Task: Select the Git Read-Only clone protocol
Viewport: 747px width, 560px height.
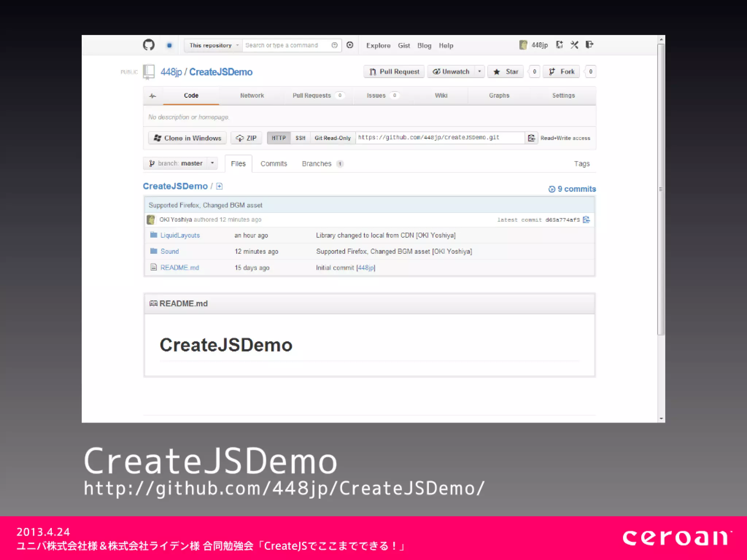Action: click(x=333, y=138)
